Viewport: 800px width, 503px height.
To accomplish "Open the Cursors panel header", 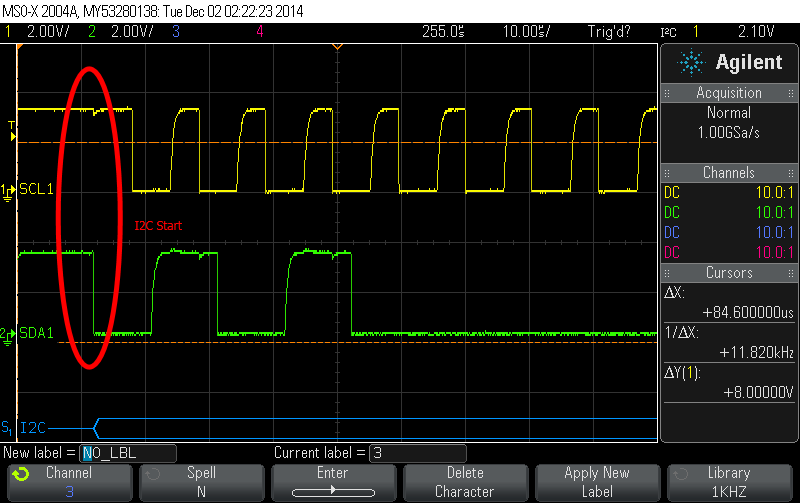I will (729, 272).
